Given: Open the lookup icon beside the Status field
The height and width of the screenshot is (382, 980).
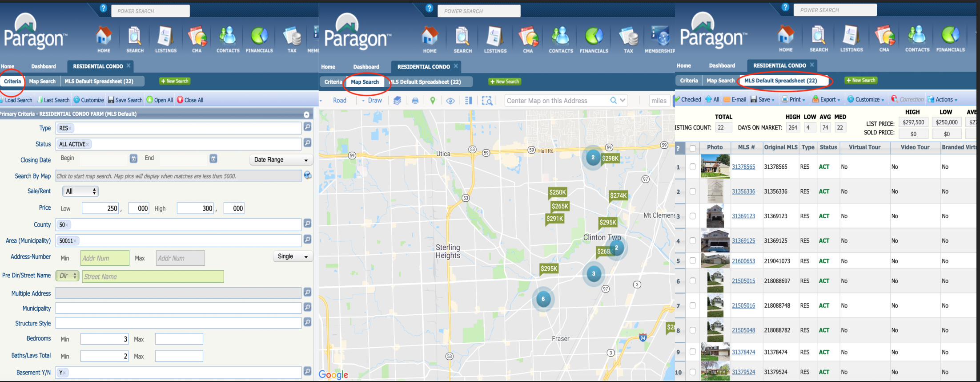Looking at the screenshot, I should [307, 143].
